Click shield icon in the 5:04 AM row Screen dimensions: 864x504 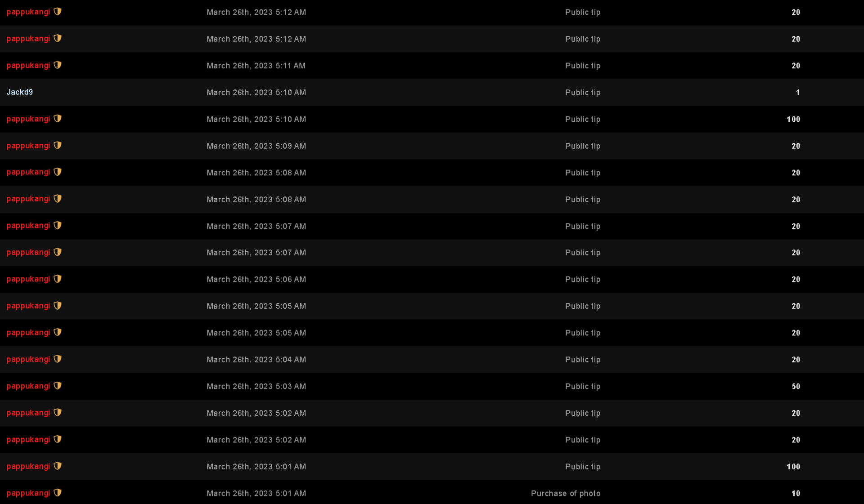coord(58,359)
